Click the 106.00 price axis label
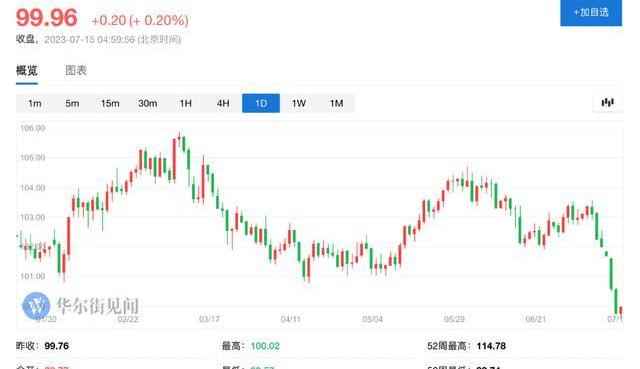 click(x=33, y=128)
